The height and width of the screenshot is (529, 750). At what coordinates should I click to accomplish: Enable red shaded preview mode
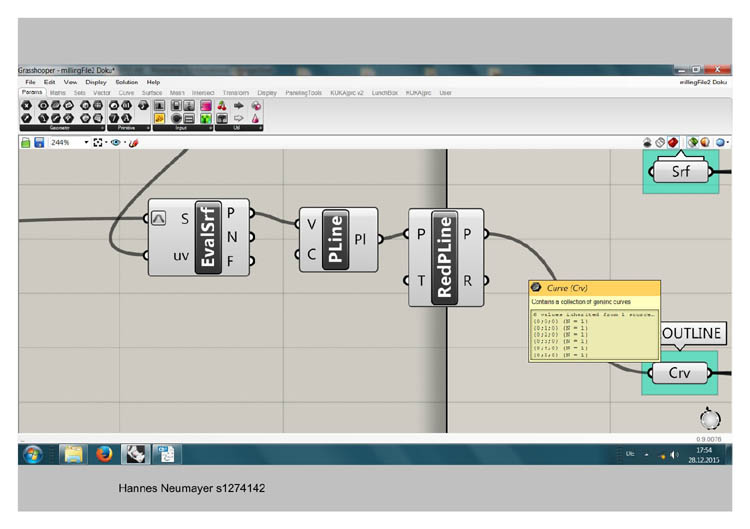pyautogui.click(x=673, y=142)
